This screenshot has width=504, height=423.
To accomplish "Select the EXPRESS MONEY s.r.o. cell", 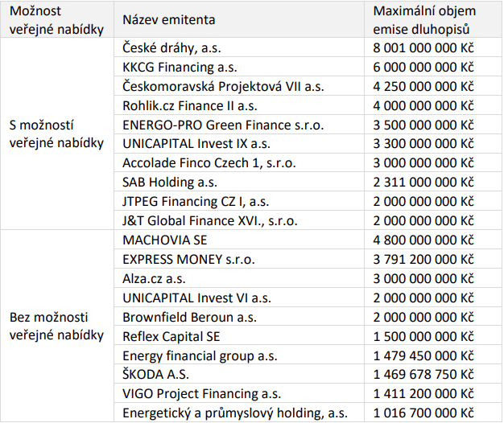I will coord(239,259).
